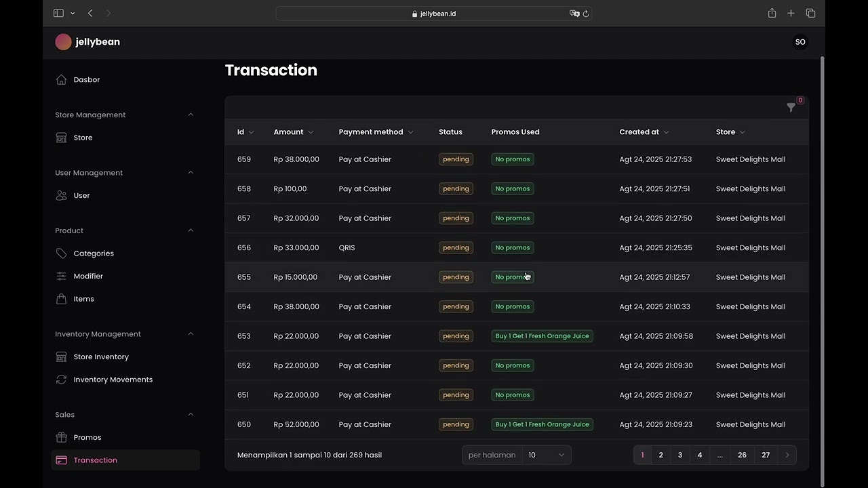
Task: Go to page 4
Action: pos(700,455)
